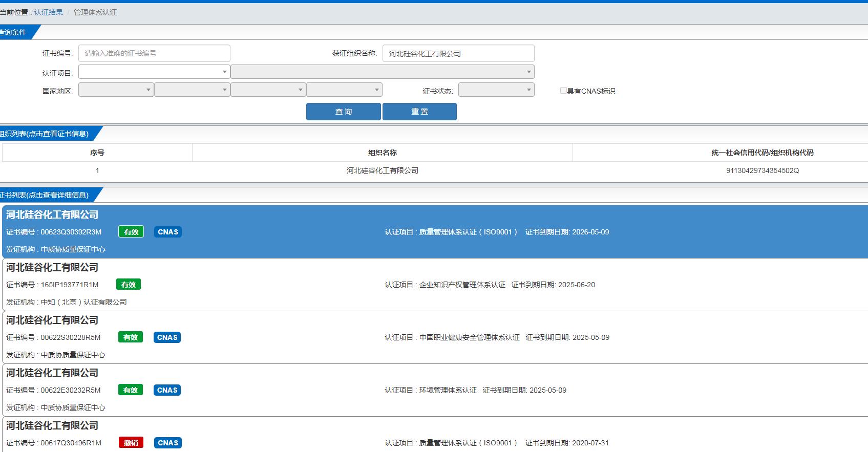Image resolution: width=868 pixels, height=452 pixels.
Task: Click 中国职业健康安全管理体系认证 project text
Action: coord(470,337)
